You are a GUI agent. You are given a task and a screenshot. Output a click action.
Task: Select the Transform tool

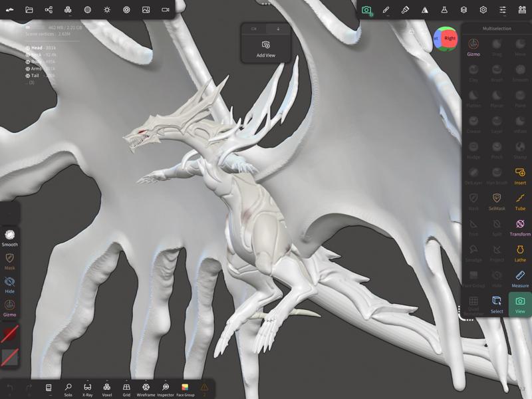click(520, 227)
